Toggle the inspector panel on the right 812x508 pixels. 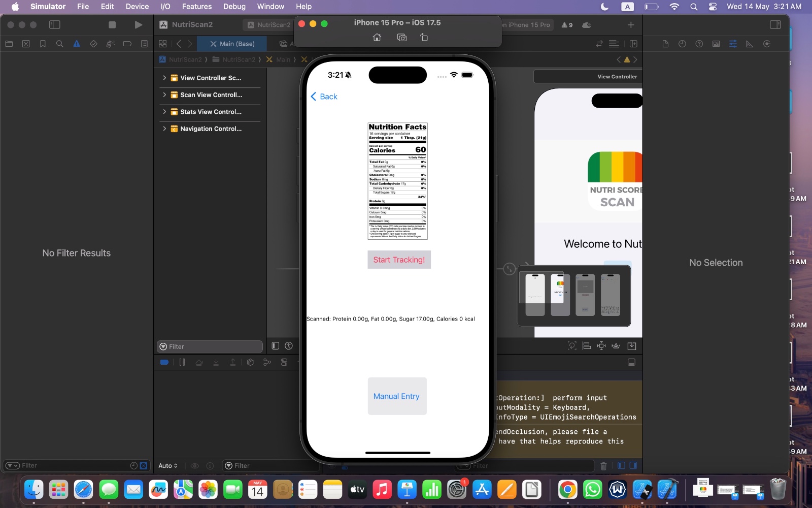click(775, 24)
